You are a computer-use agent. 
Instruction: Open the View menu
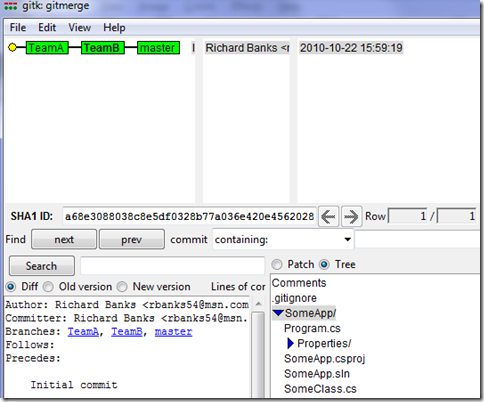(x=79, y=27)
